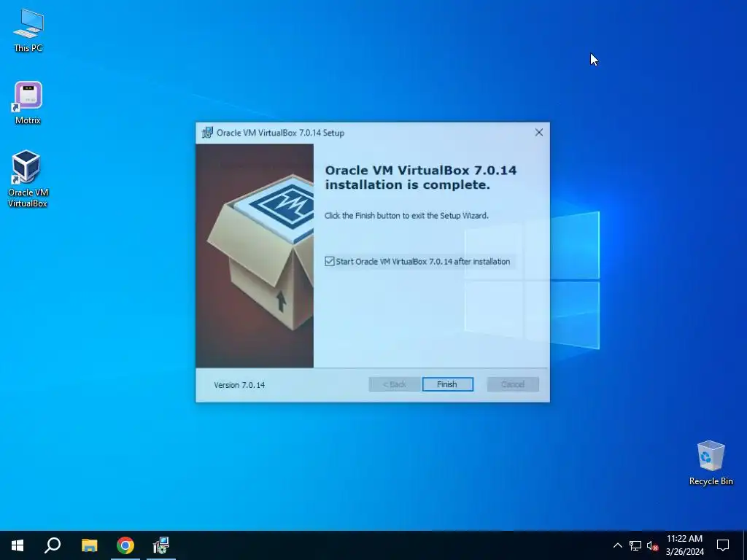Viewport: 747px width, 560px height.
Task: Click VirtualBox setup installer taskbar icon
Action: [x=161, y=545]
